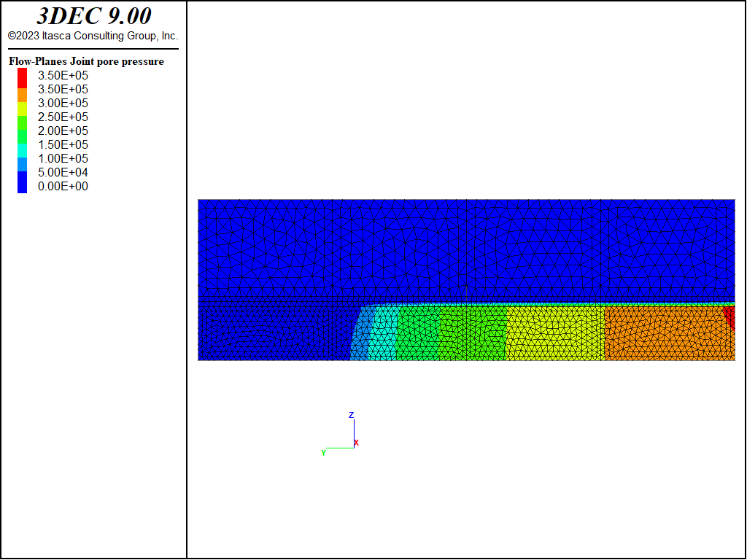Select the legend value 0.00E+00
The width and height of the screenshot is (747, 560).
coord(63,186)
